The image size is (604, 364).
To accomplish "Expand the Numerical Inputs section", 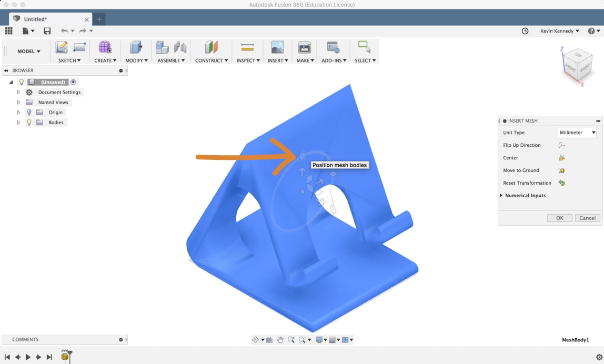I will pos(501,196).
